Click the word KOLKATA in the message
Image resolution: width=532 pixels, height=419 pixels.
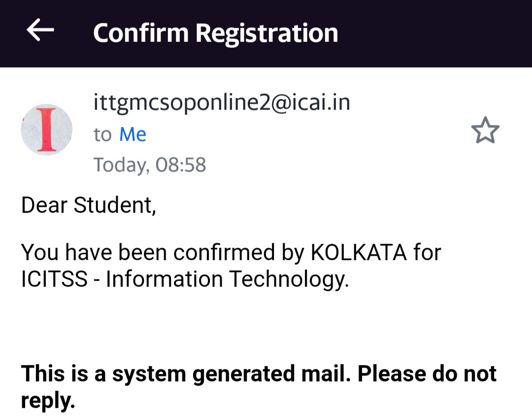(359, 252)
